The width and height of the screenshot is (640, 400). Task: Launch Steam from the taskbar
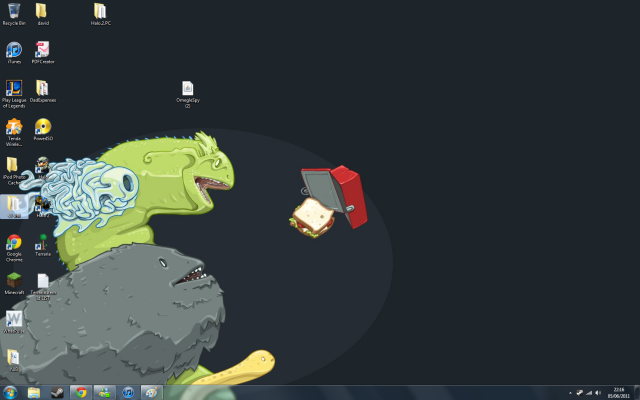click(57, 392)
